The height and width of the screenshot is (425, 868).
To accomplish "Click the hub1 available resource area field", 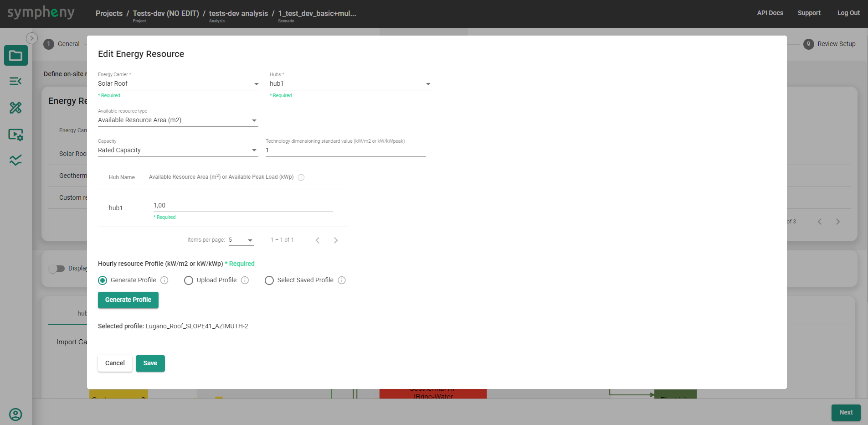I will click(243, 206).
